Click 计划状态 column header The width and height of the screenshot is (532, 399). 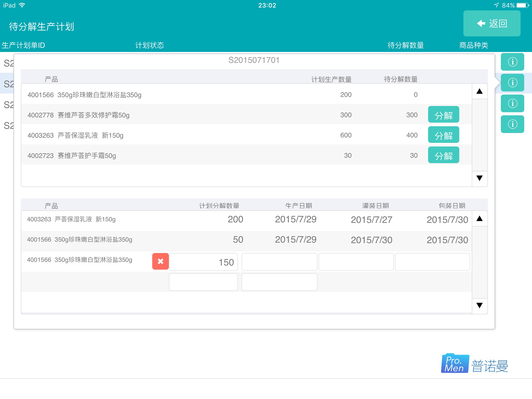pos(150,45)
